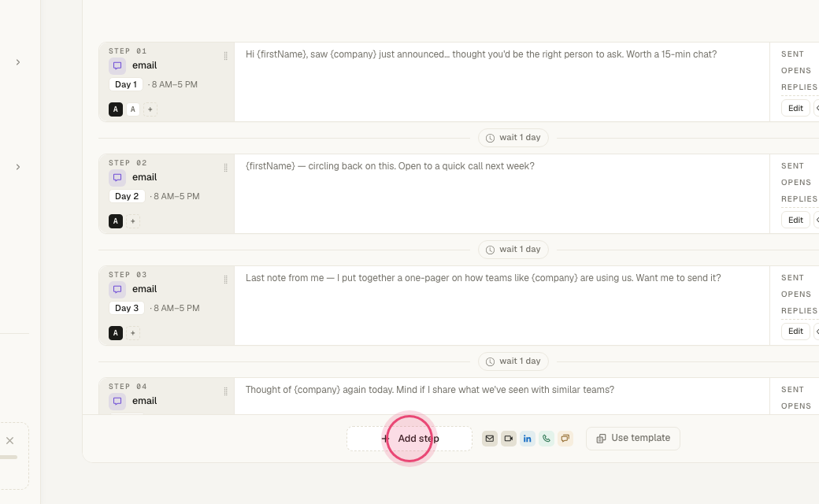
Task: Expand the lower sidebar chevron
Action: (x=18, y=167)
